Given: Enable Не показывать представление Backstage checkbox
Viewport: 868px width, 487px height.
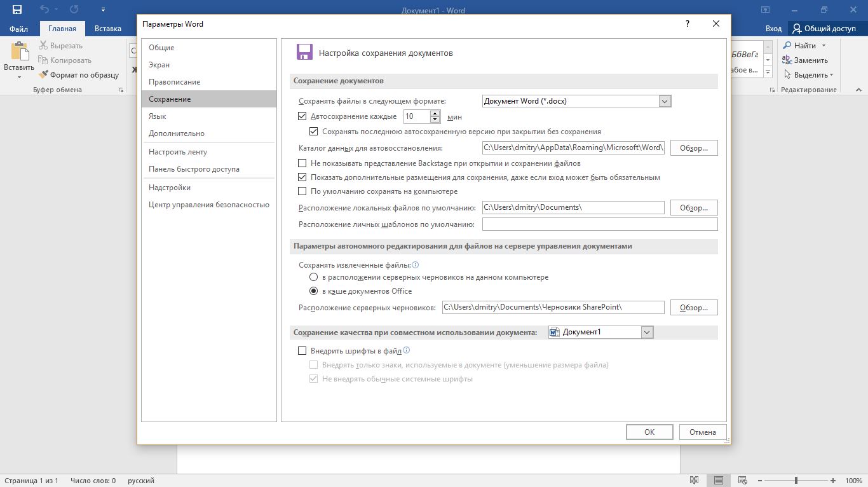Looking at the screenshot, I should pos(302,163).
